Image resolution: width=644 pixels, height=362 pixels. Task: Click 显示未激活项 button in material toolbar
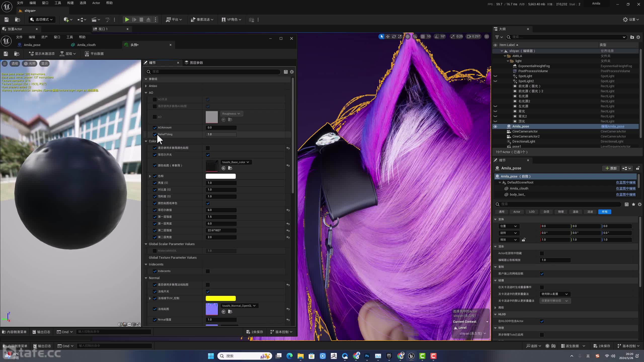pyautogui.click(x=42, y=54)
